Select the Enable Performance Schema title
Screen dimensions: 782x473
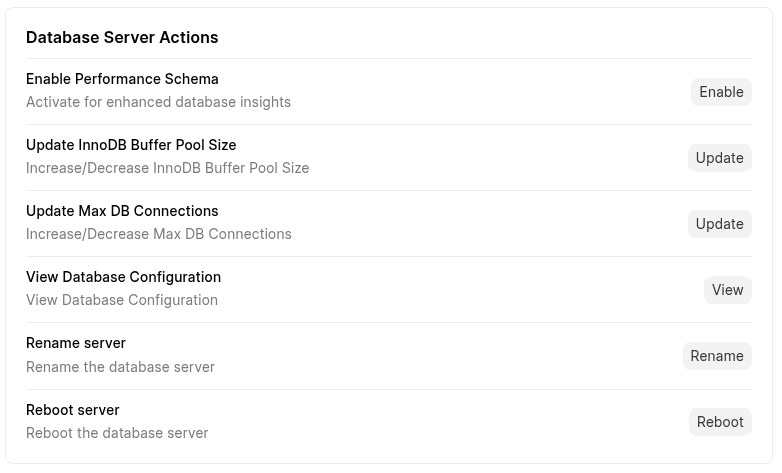(x=122, y=79)
